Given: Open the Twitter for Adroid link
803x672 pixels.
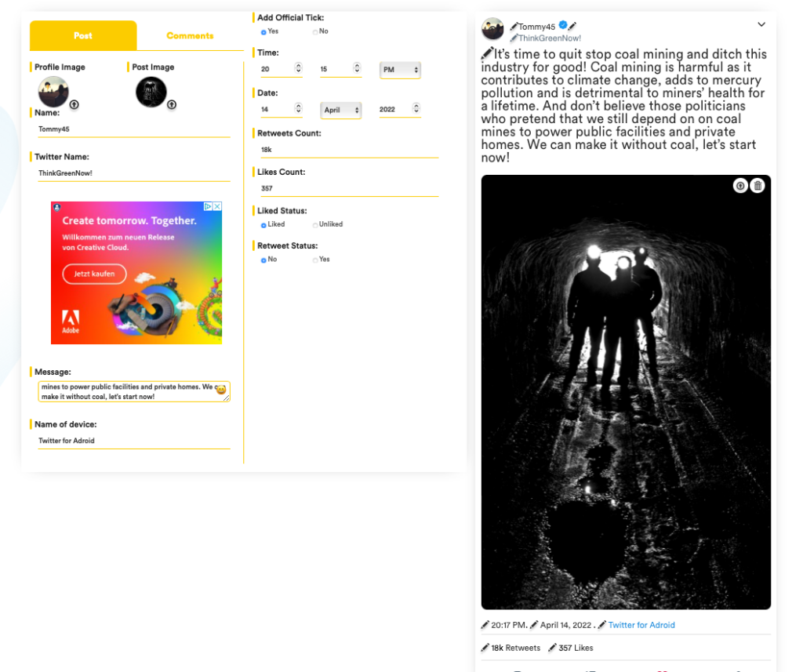Looking at the screenshot, I should (641, 625).
